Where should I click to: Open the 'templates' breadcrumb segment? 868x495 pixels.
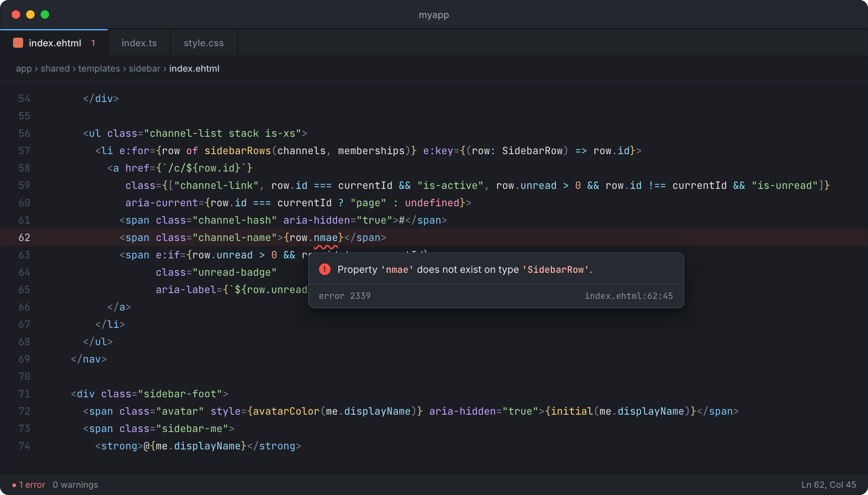pos(99,68)
